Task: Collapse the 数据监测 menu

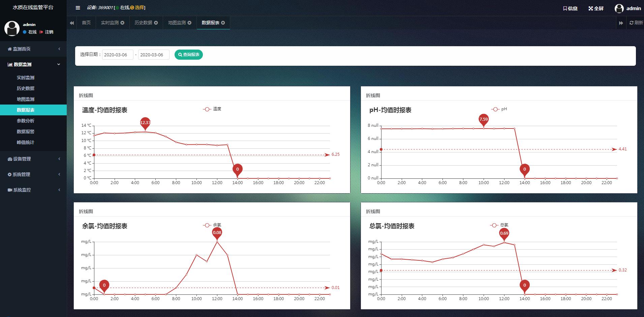Action: point(33,64)
